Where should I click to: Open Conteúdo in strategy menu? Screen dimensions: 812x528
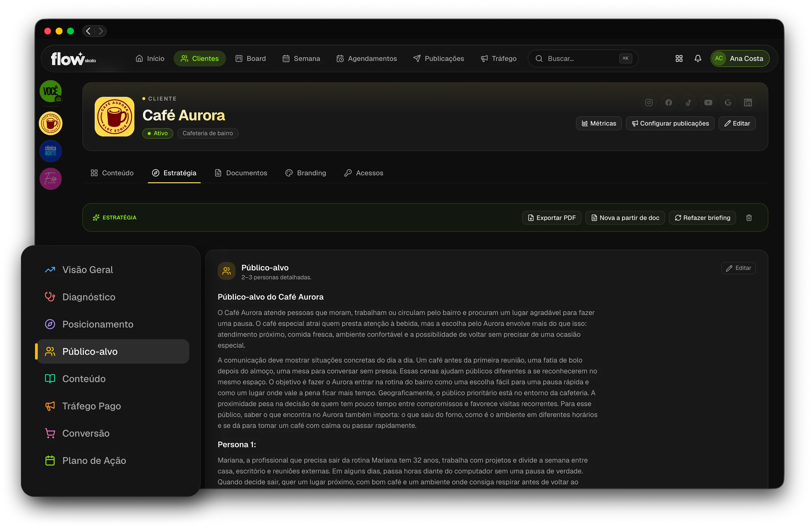[113, 379]
